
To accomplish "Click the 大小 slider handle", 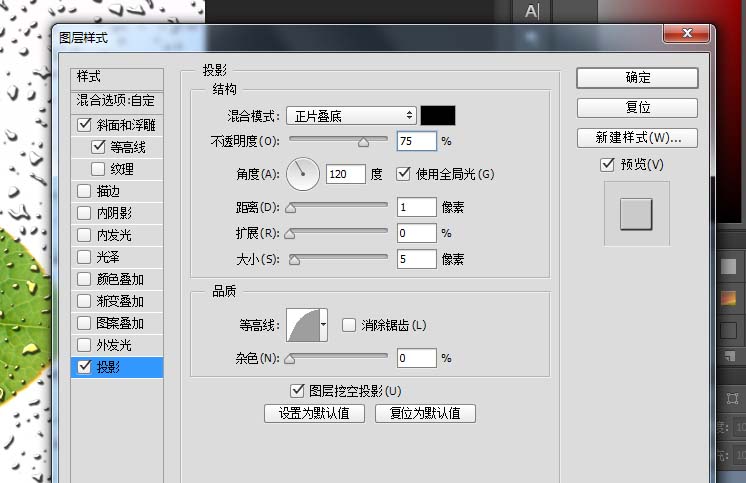I will [294, 260].
